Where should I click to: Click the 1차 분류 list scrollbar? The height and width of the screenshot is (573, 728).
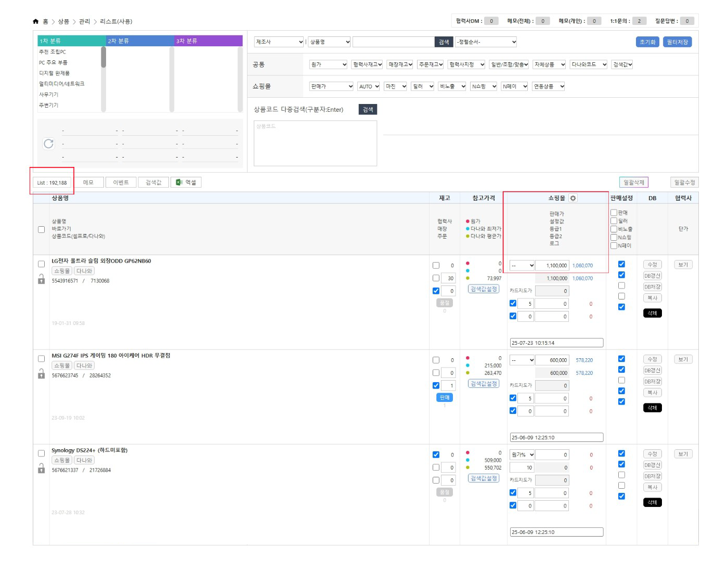103,58
